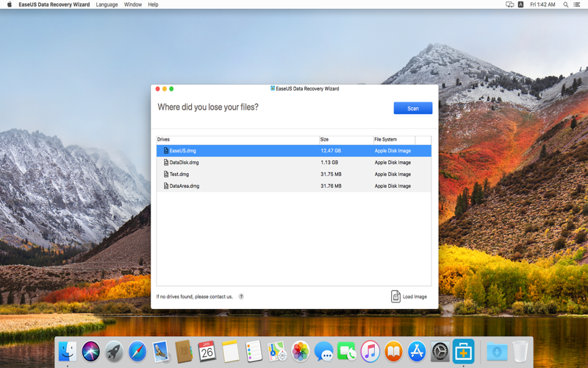
Task: Open iTunes from the dock
Action: click(370, 351)
